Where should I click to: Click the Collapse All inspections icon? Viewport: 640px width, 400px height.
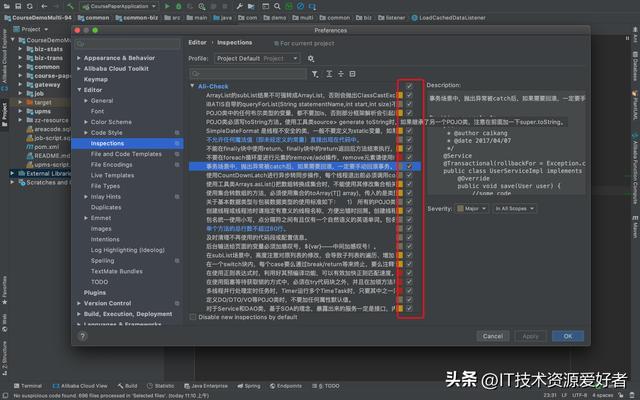point(340,74)
